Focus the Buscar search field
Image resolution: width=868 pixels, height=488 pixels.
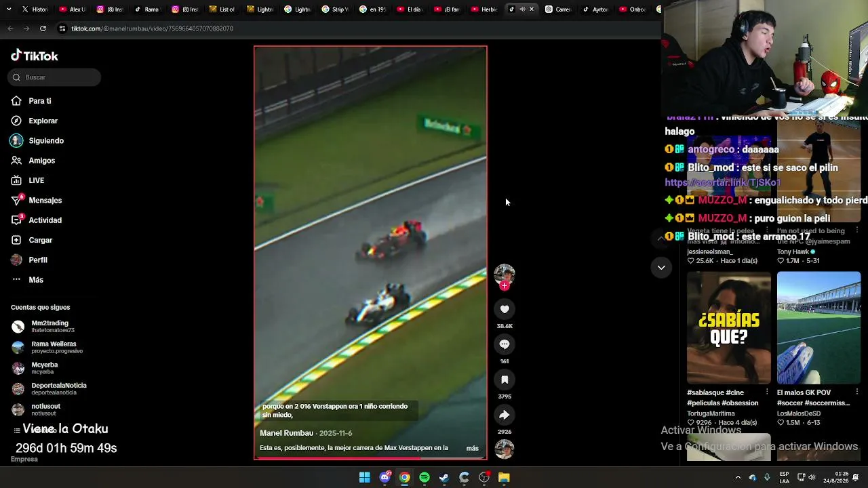[x=55, y=77]
